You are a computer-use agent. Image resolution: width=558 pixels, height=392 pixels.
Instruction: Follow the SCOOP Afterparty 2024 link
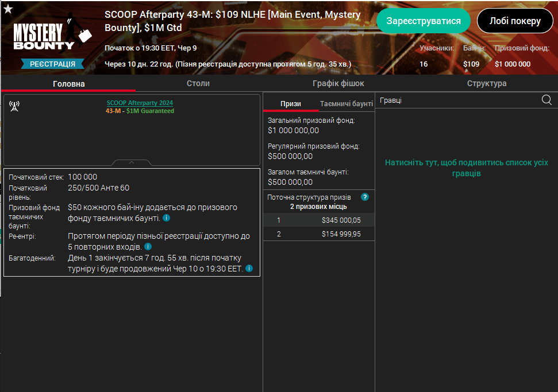(140, 103)
